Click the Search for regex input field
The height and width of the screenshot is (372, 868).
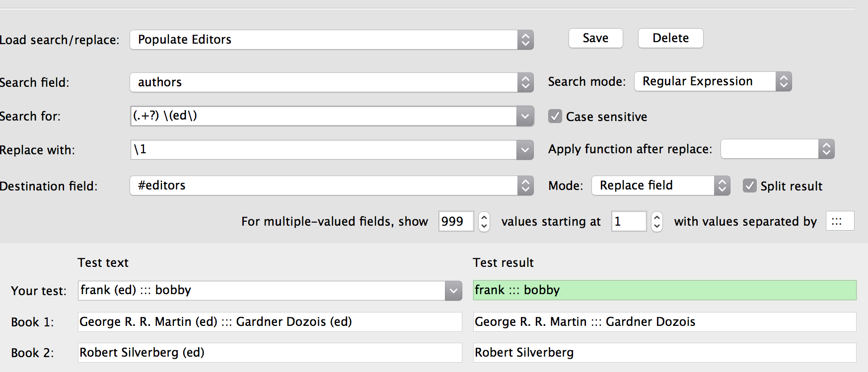[x=323, y=116]
